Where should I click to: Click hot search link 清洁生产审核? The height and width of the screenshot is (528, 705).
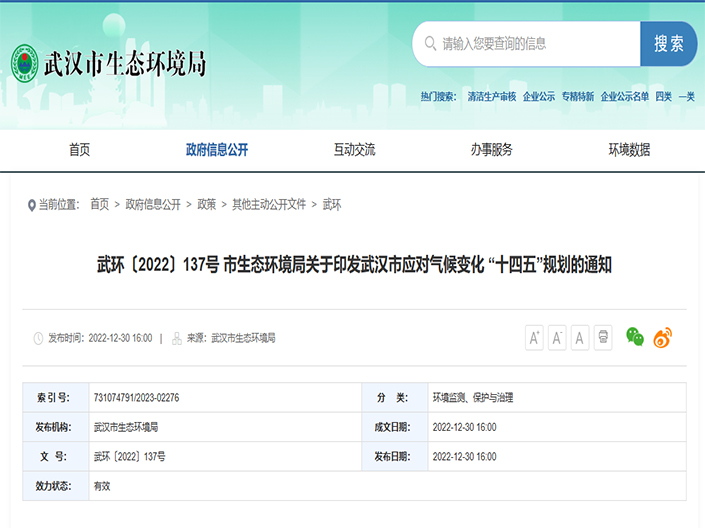coord(491,97)
